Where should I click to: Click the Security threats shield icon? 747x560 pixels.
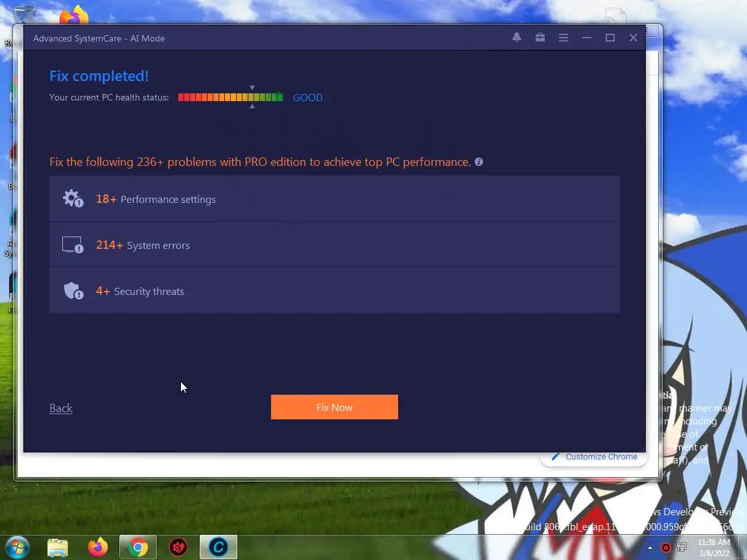point(73,290)
